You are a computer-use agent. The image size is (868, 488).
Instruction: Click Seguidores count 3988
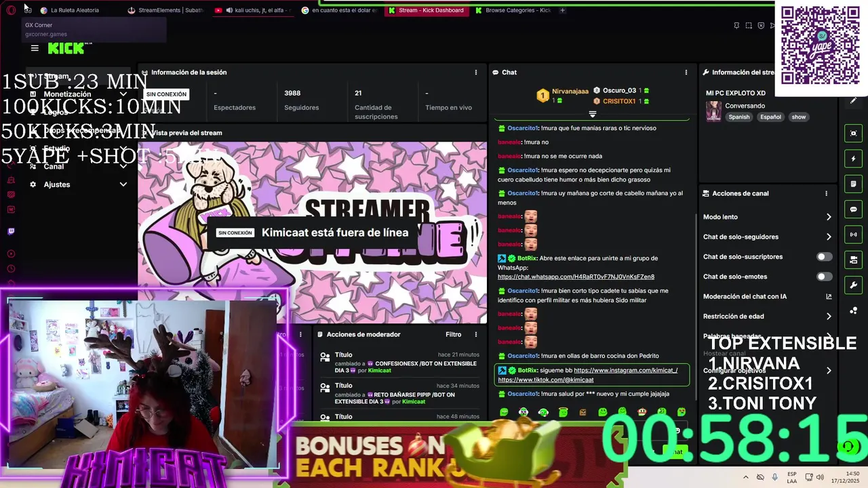pos(292,93)
